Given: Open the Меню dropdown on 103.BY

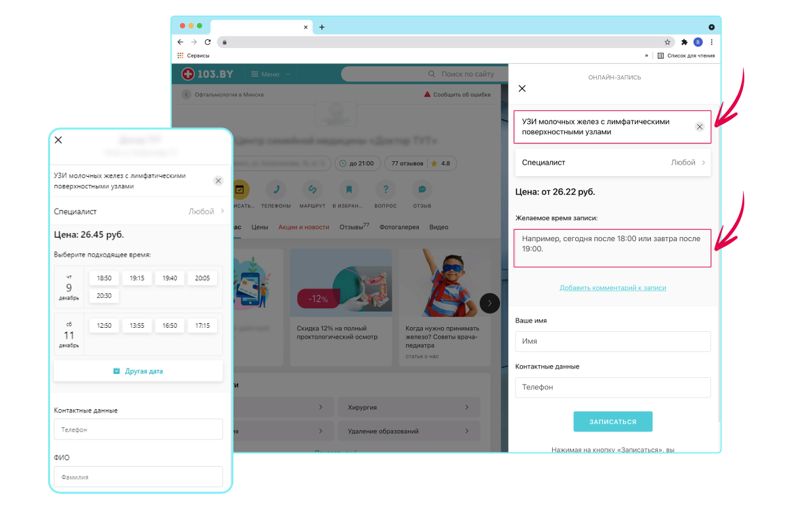Looking at the screenshot, I should [x=271, y=75].
